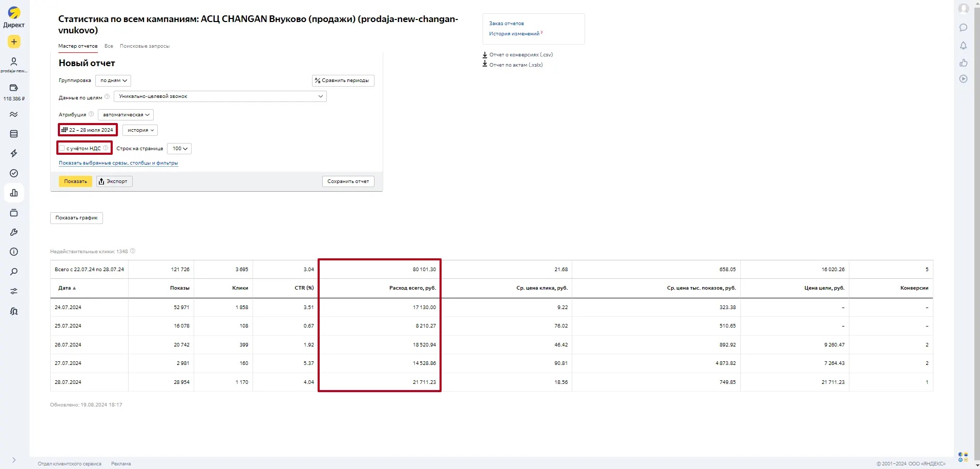
Task: Open statistics bar chart icon in sidebar
Action: coord(14,193)
